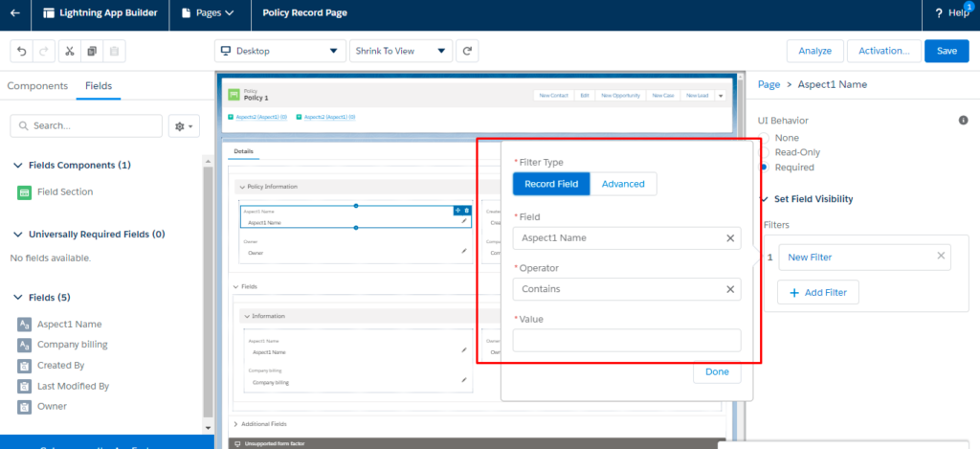Screen dimensions: 980x449
Task: Choose Advanced filter type
Action: pyautogui.click(x=623, y=184)
